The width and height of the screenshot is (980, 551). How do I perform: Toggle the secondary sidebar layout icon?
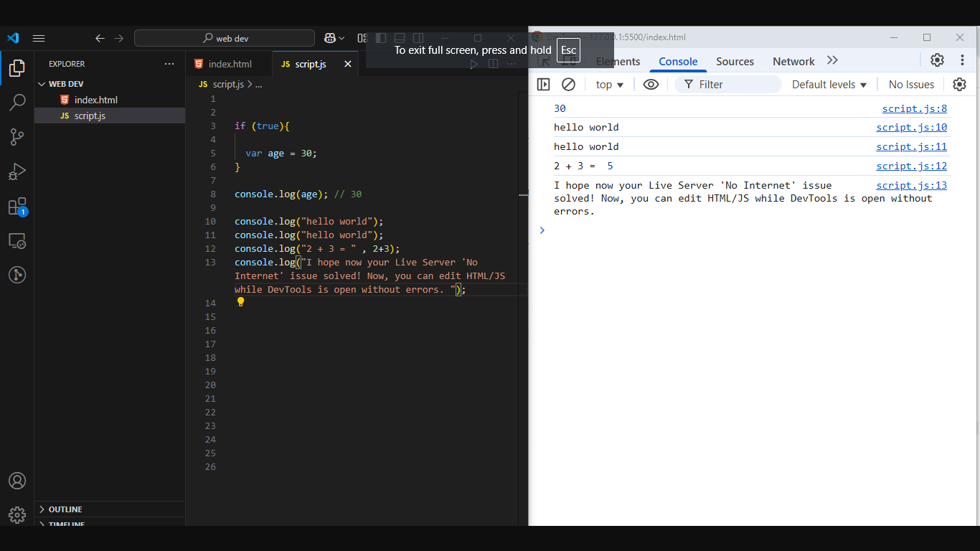(418, 38)
